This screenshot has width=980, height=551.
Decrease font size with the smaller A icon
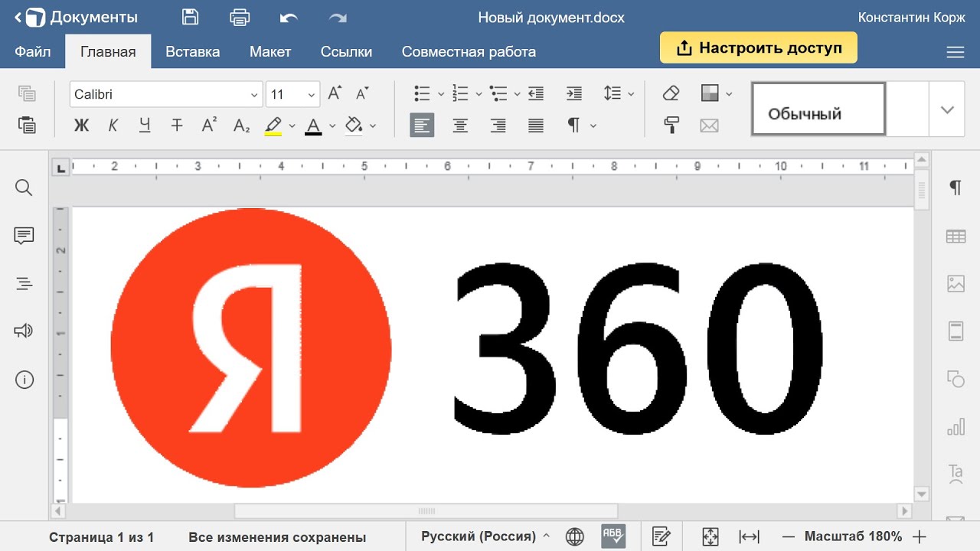(363, 93)
